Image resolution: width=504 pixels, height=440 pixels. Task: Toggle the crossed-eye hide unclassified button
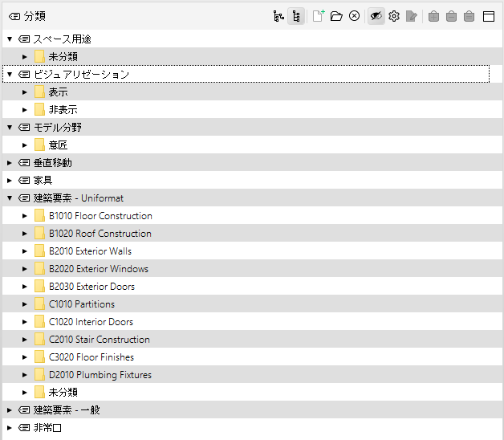pyautogui.click(x=376, y=16)
